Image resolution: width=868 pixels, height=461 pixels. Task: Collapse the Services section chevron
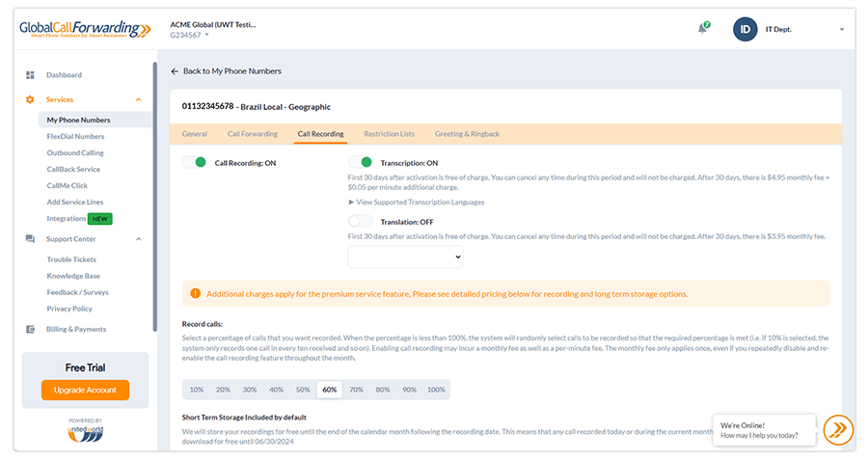138,99
